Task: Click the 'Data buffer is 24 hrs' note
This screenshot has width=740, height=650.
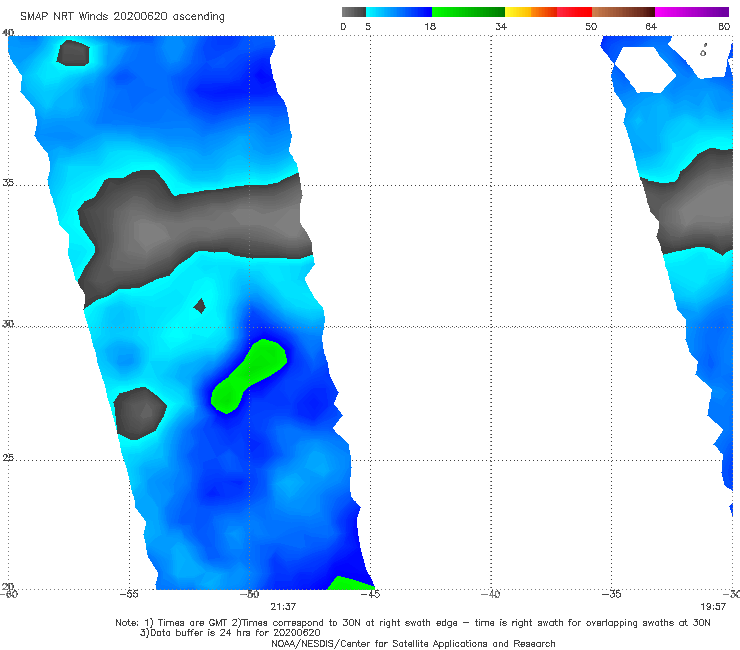Action: point(230,633)
